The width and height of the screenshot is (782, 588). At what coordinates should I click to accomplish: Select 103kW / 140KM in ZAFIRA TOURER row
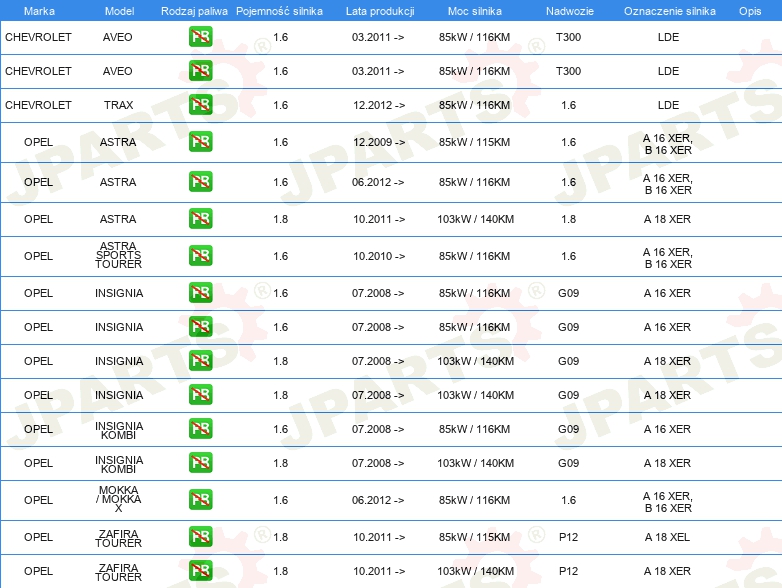point(475,571)
